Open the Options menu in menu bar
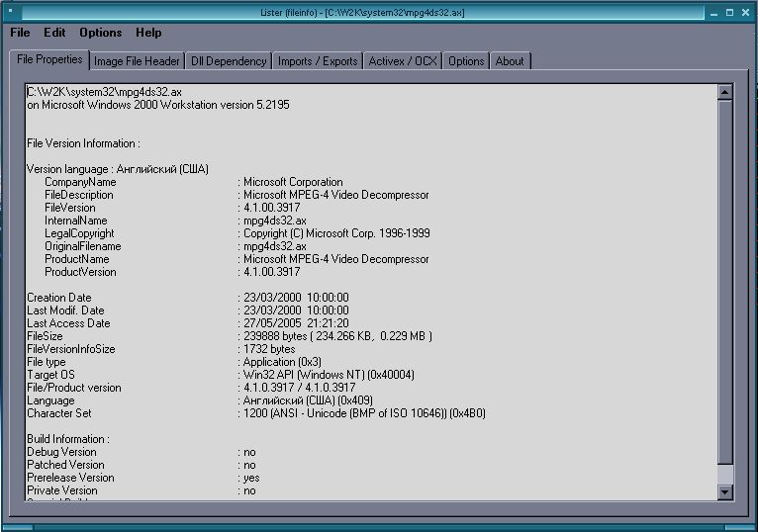Viewport: 758px width, 532px height. pyautogui.click(x=100, y=33)
